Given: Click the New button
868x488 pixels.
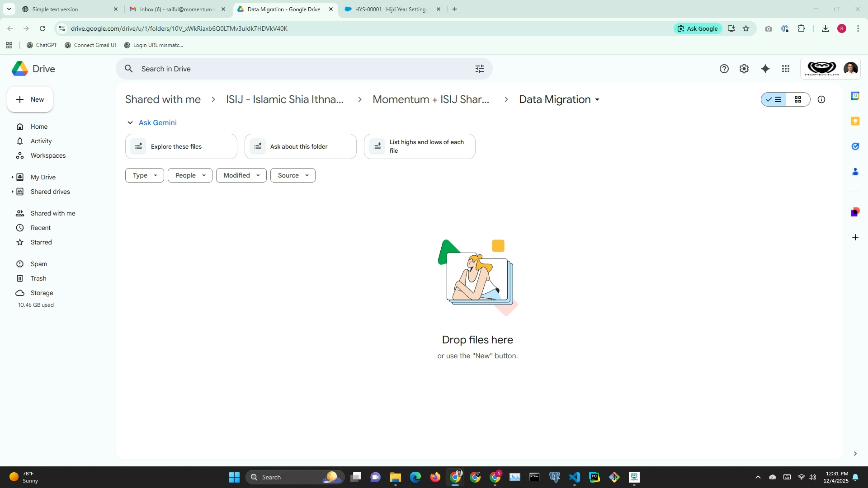Looking at the screenshot, I should pyautogui.click(x=30, y=99).
